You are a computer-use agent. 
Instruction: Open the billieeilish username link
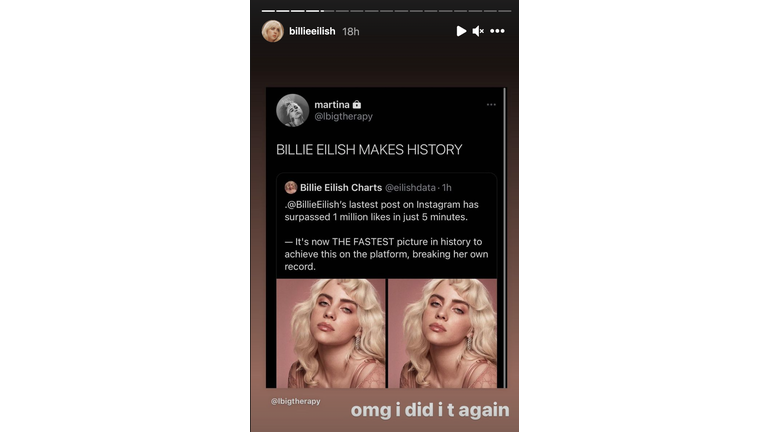click(312, 31)
